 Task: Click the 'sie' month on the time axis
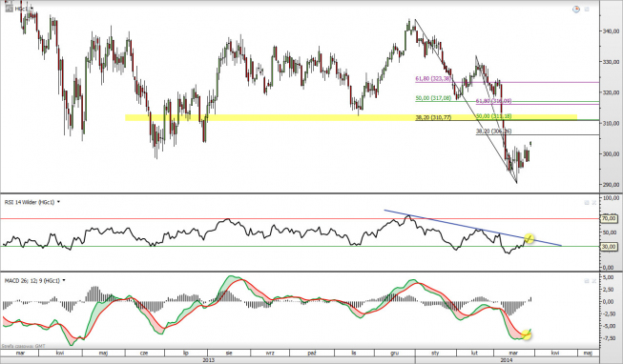pyautogui.click(x=229, y=353)
